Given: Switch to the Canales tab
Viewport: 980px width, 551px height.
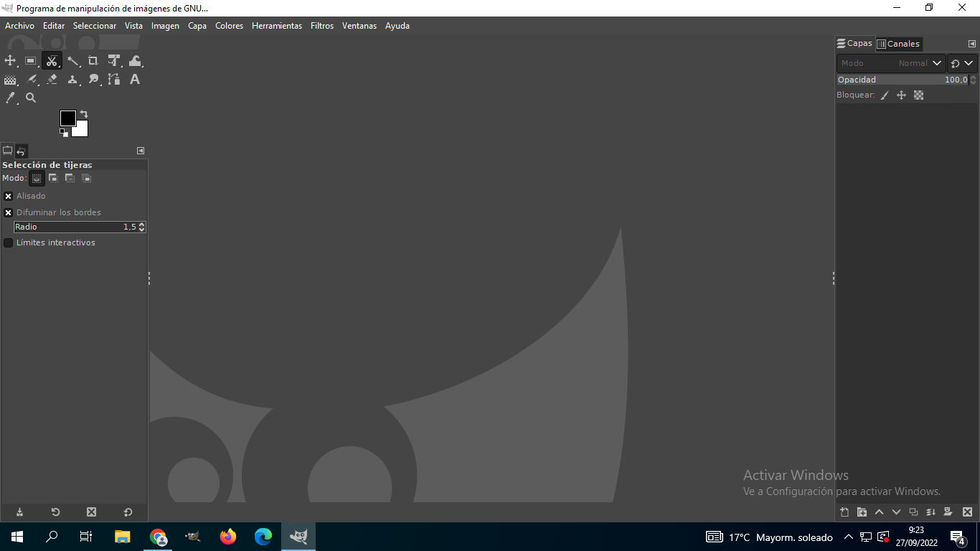Looking at the screenshot, I should tap(898, 44).
